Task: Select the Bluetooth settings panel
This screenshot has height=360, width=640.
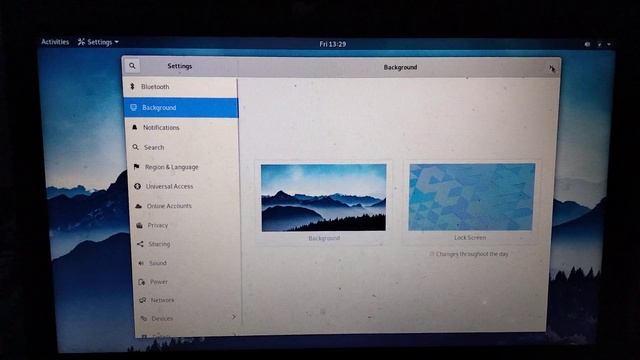Action: pyautogui.click(x=180, y=87)
